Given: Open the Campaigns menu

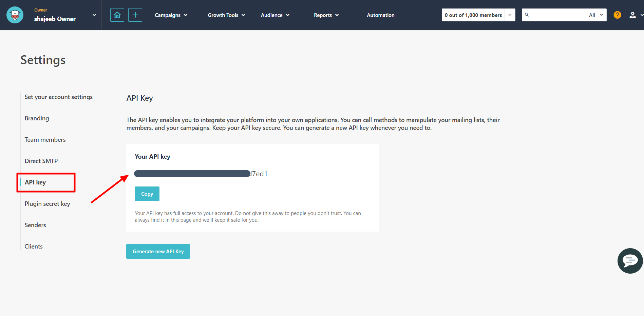Looking at the screenshot, I should click(171, 15).
